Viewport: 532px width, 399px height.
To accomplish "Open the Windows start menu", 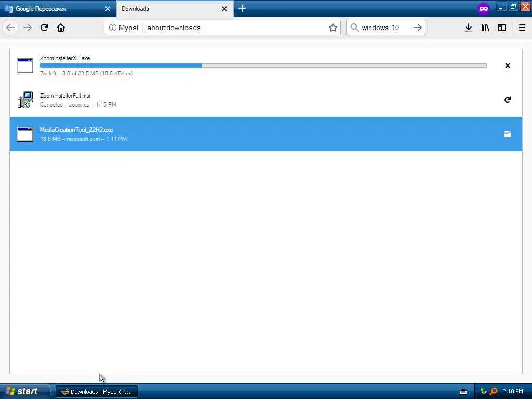I will pos(24,391).
